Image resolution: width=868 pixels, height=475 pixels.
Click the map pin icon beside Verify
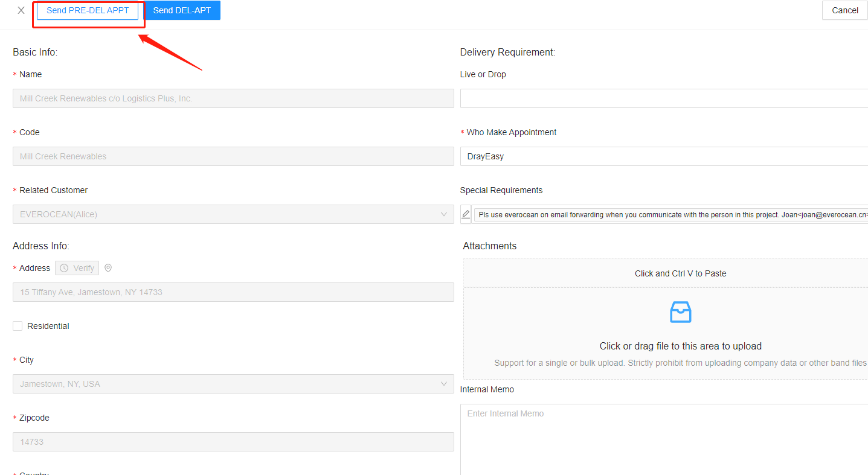[x=108, y=268]
